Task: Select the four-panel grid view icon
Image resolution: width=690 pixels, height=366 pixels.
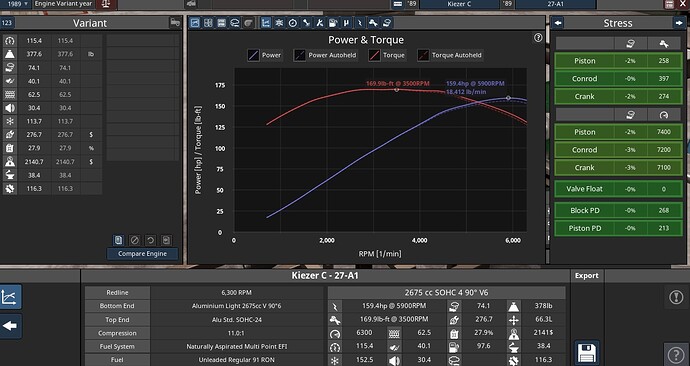Action: pyautogui.click(x=208, y=23)
